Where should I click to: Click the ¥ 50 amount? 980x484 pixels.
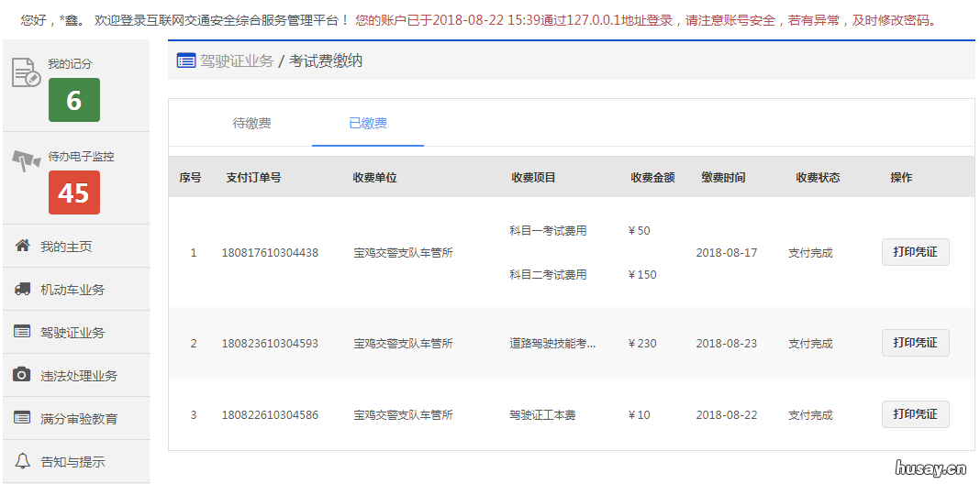(x=640, y=230)
